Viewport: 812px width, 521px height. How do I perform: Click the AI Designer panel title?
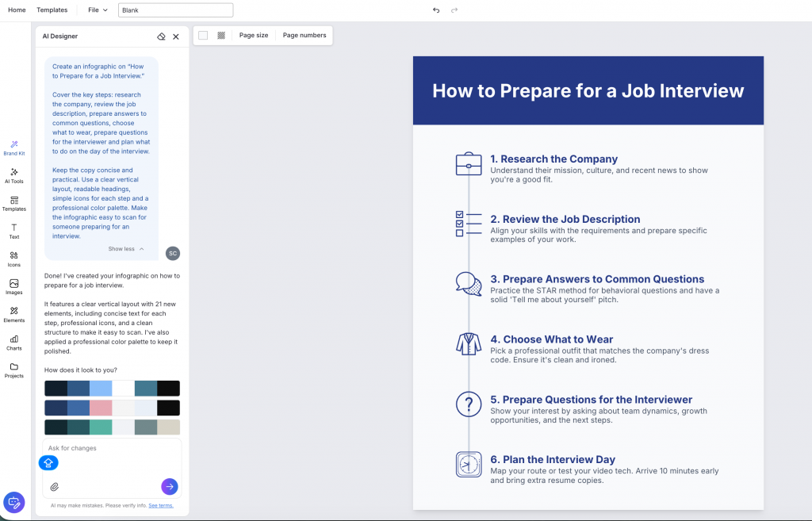(x=60, y=36)
